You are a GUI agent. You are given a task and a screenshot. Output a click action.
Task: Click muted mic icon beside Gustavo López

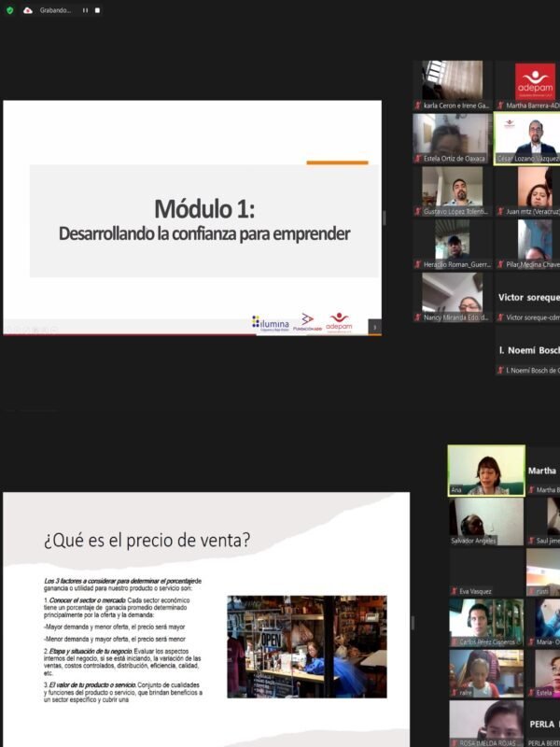[418, 212]
